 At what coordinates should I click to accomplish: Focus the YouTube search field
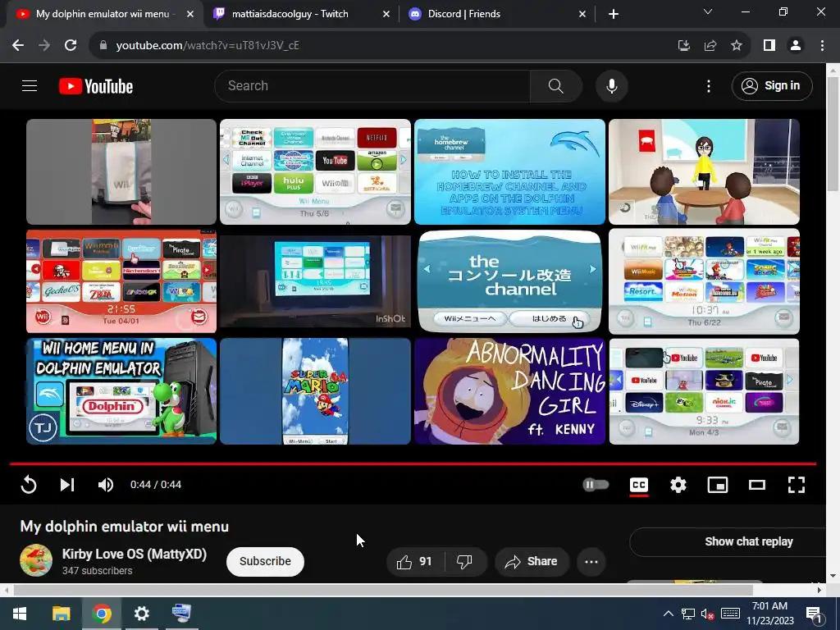coord(372,85)
